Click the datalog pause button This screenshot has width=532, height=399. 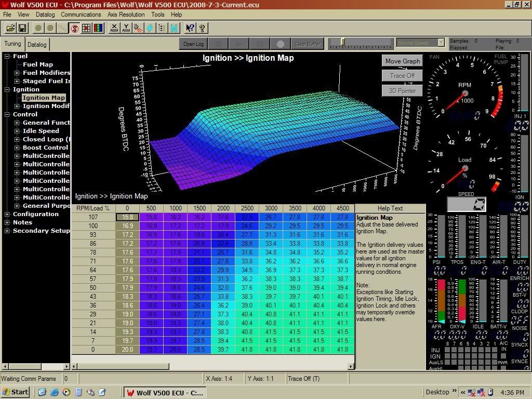click(260, 44)
